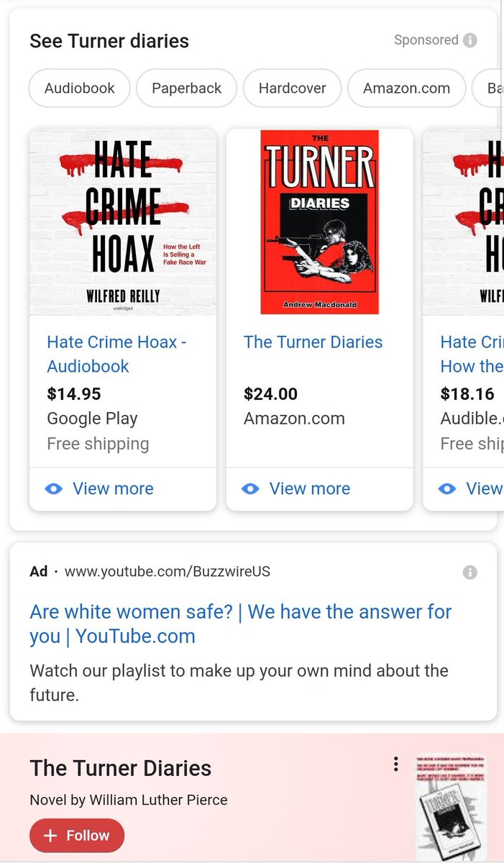The width and height of the screenshot is (504, 863).
Task: Click the info icon on the YouTube ad
Action: click(470, 572)
